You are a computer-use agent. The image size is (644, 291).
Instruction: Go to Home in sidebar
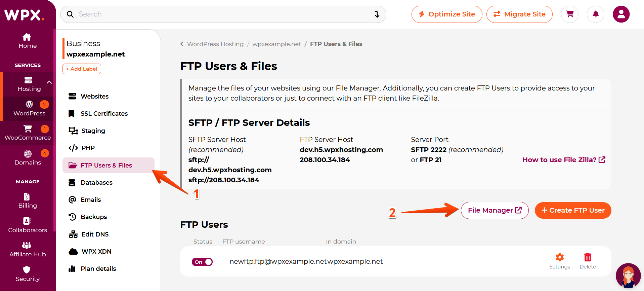click(28, 41)
